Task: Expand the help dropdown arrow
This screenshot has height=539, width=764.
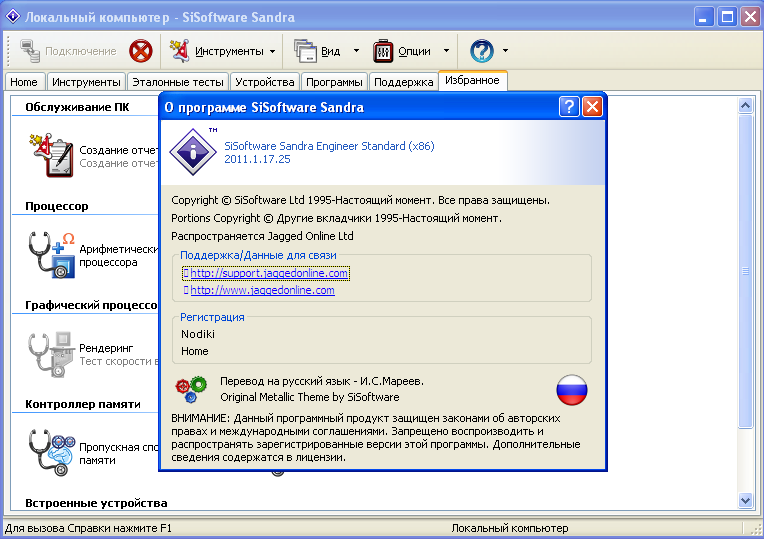Action: [x=505, y=50]
